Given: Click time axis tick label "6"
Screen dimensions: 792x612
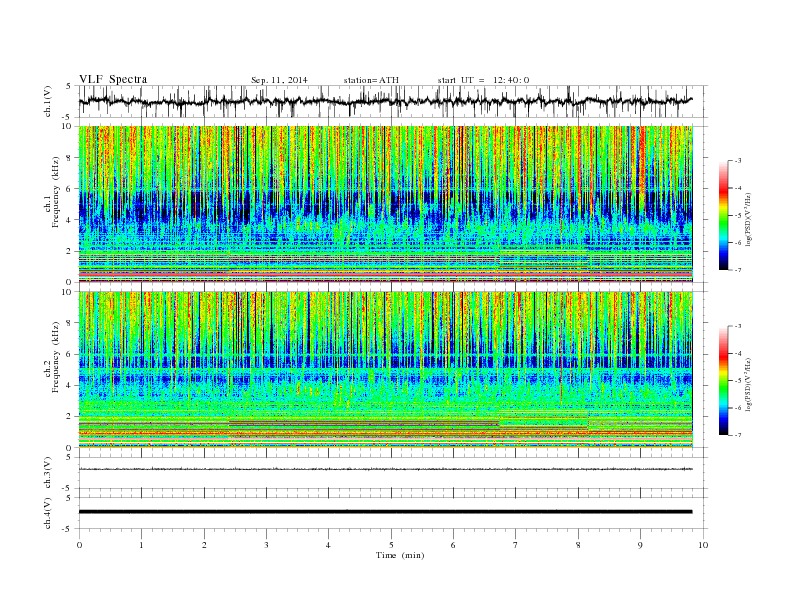Looking at the screenshot, I should pyautogui.click(x=453, y=545).
